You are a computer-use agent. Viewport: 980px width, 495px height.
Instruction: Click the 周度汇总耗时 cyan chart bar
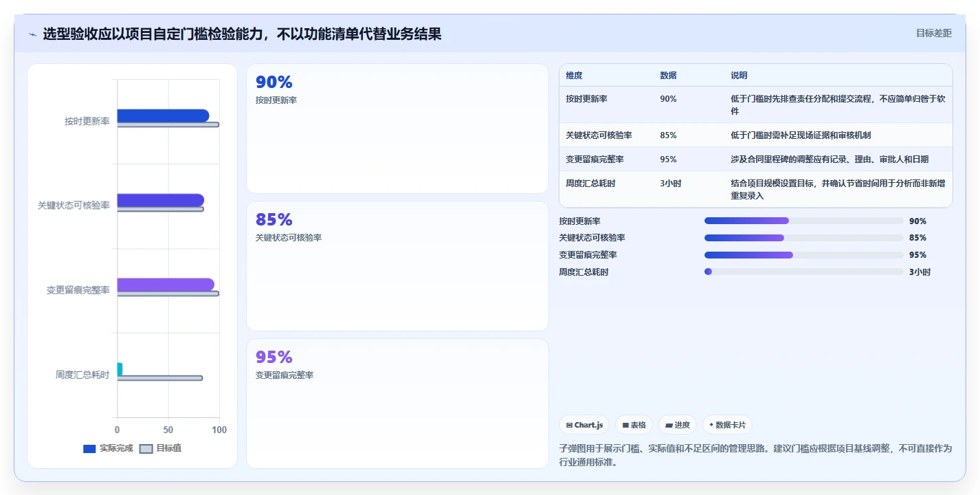(120, 369)
